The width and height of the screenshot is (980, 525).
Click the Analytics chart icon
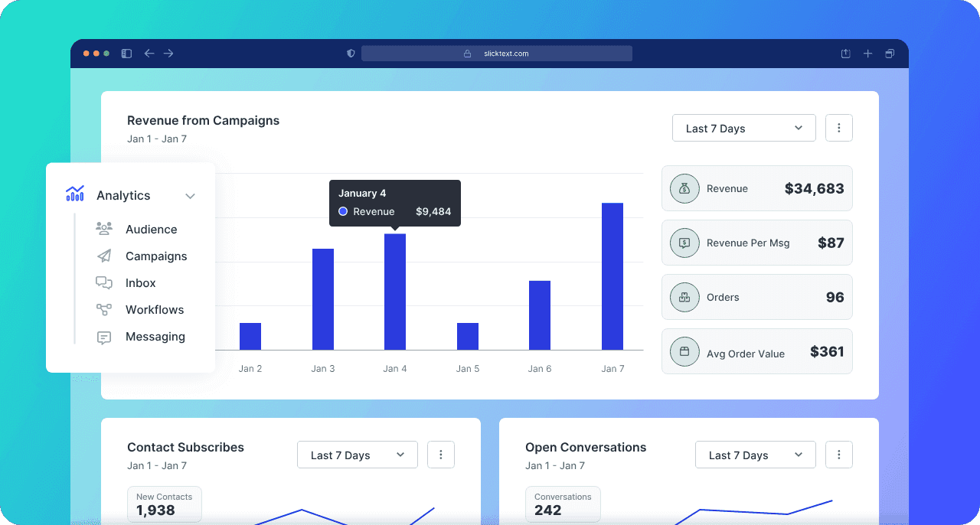[x=75, y=194]
